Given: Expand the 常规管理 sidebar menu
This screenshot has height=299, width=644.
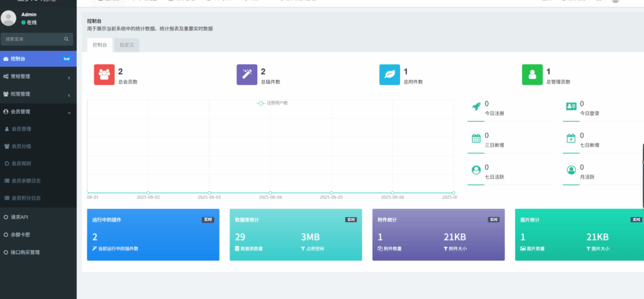Looking at the screenshot, I should click(38, 77).
